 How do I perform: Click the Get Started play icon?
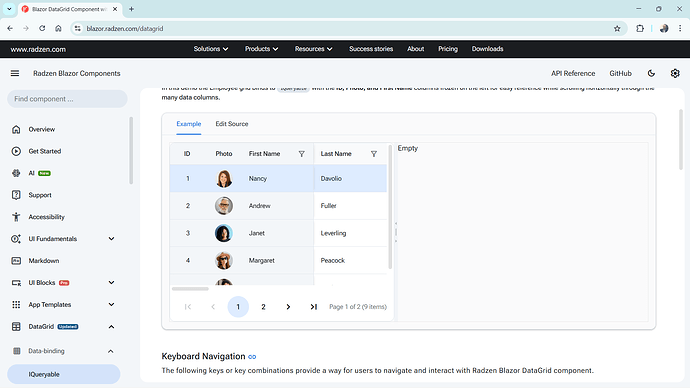pos(16,151)
